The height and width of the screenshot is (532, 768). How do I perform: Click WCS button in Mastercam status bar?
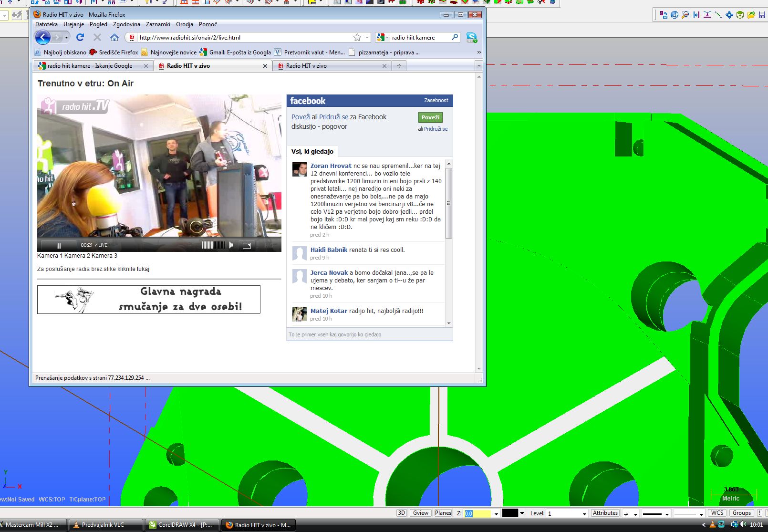[717, 513]
